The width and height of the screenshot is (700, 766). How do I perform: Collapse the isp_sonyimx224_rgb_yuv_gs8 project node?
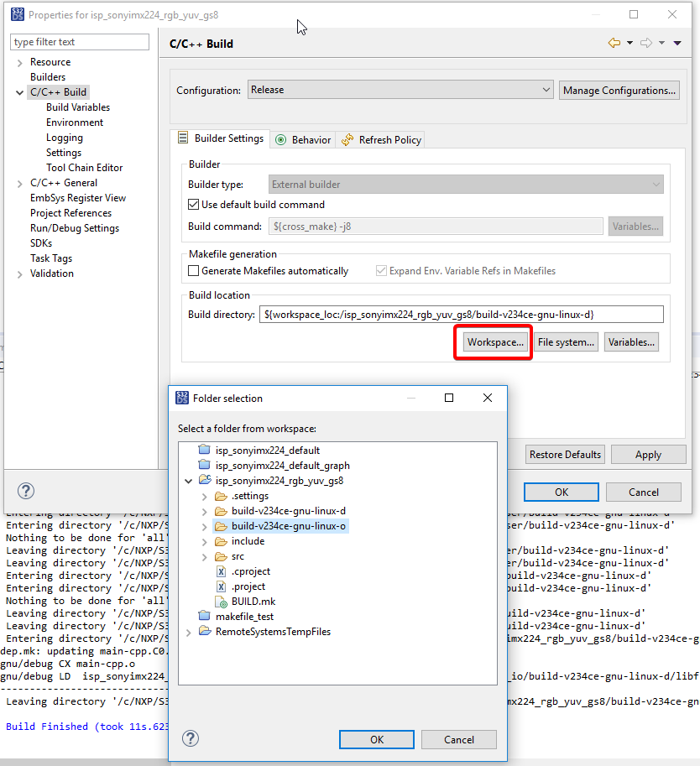[x=188, y=482]
